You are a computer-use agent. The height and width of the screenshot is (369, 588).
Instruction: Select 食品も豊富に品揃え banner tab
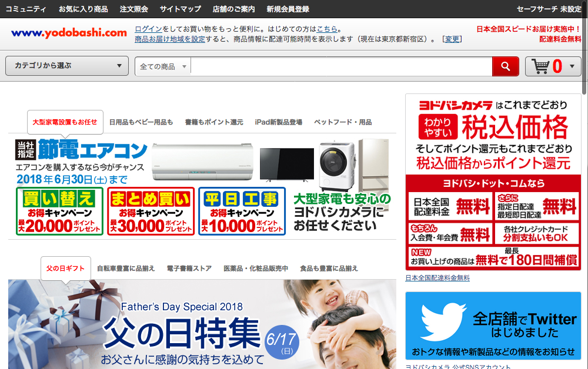click(x=329, y=268)
